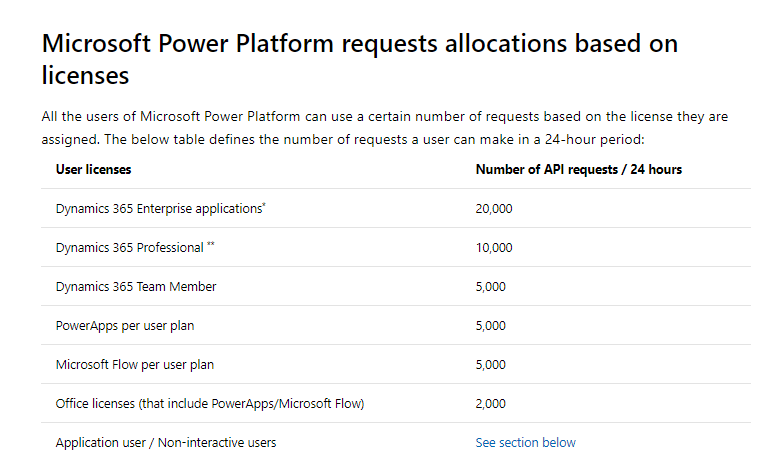Click the 5,000 value for Microsoft Flow plan
778x471 pixels.
tap(491, 365)
